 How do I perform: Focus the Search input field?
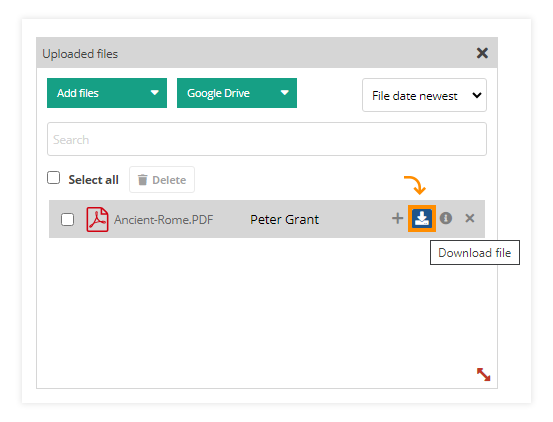coord(267,139)
